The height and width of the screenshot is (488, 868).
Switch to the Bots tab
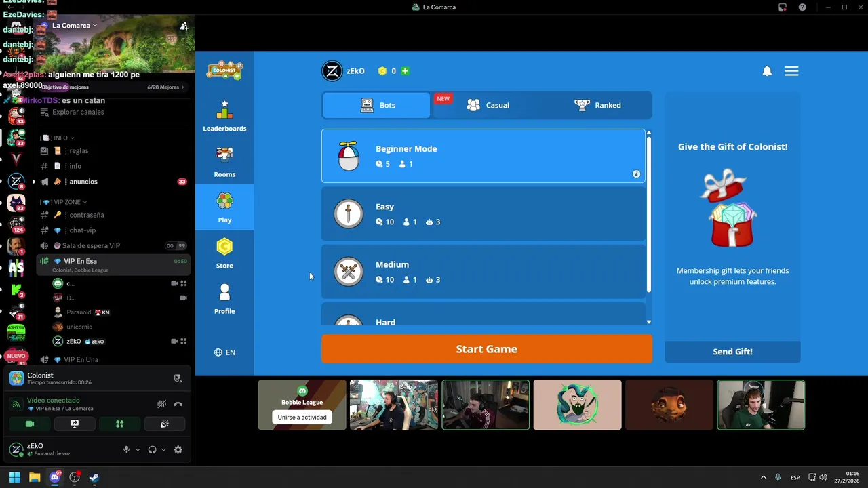(x=376, y=105)
